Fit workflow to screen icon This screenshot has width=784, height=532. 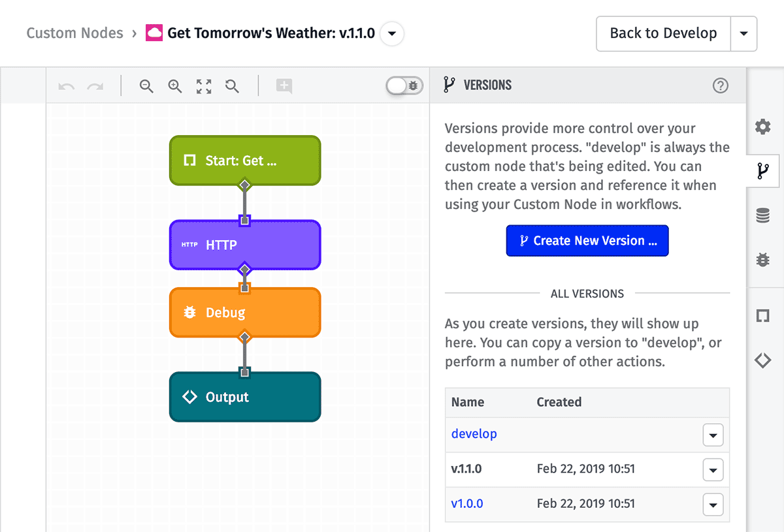pyautogui.click(x=204, y=86)
